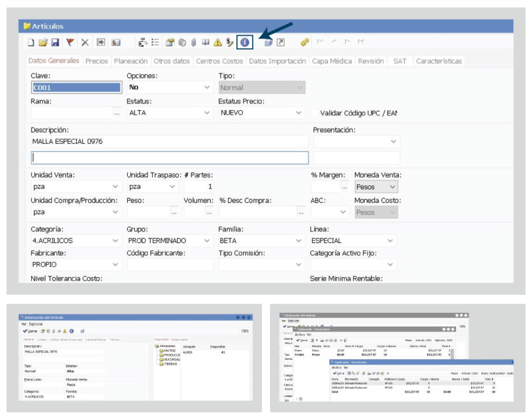Click the dollar sign price icon
The width and height of the screenshot is (532, 420).
230,42
